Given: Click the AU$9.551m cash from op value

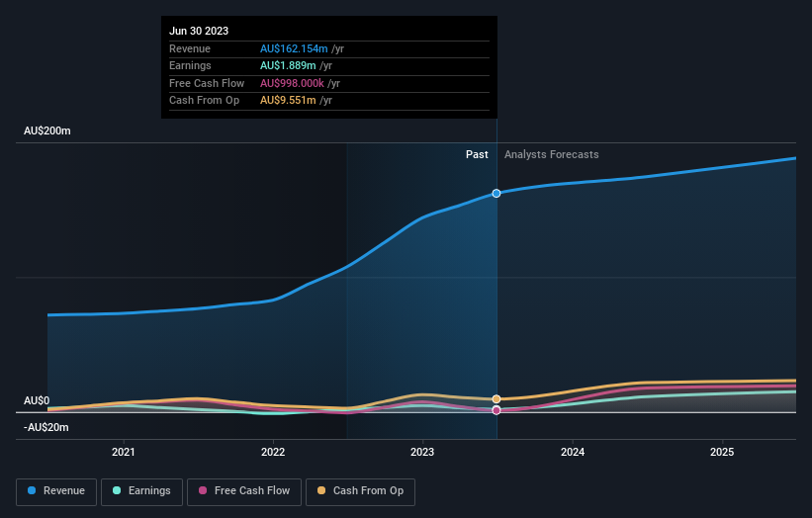Looking at the screenshot, I should (x=288, y=101).
